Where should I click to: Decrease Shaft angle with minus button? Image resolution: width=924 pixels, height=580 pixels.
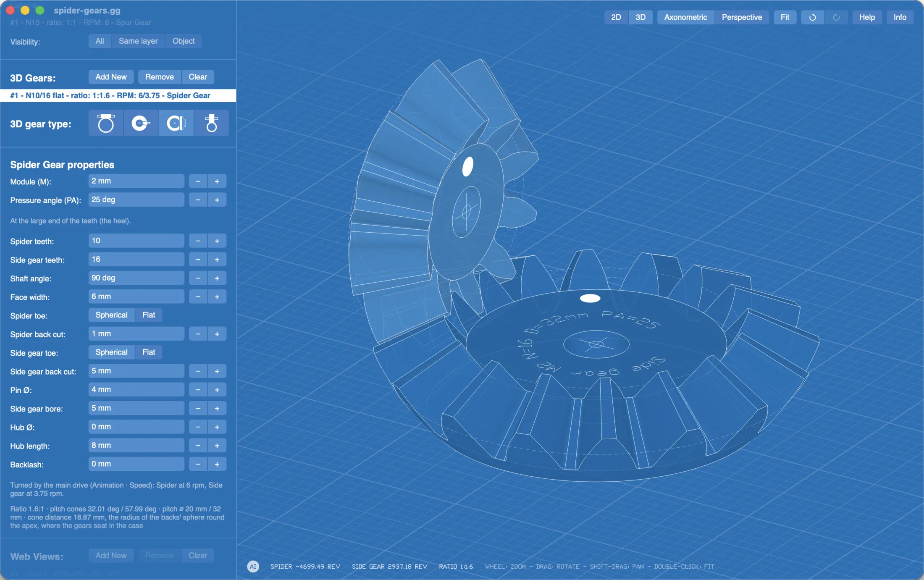tap(198, 278)
